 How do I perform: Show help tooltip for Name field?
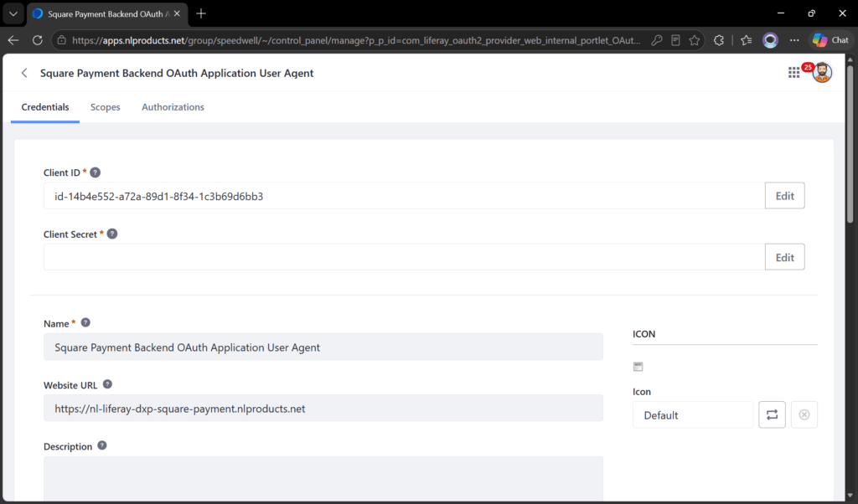[85, 322]
